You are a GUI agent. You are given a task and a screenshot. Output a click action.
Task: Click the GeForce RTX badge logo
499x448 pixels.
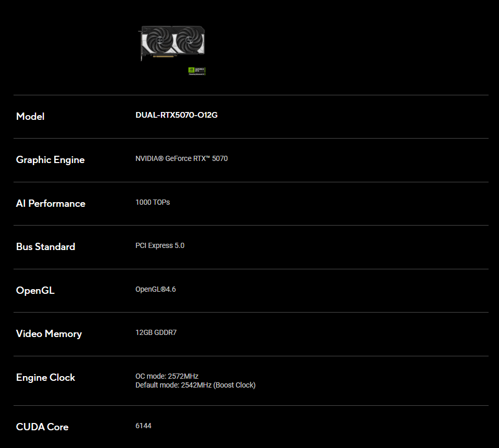[196, 71]
